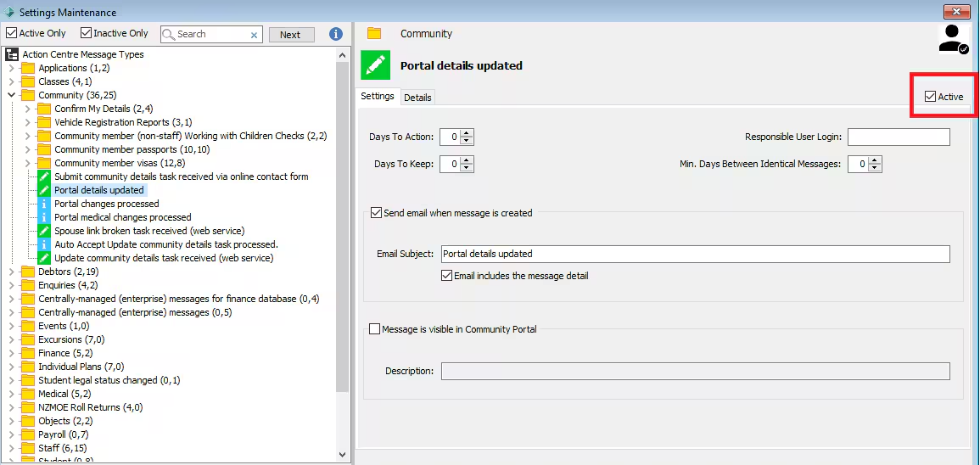980x465 pixels.
Task: Uncheck the Active checkbox
Action: (x=931, y=96)
